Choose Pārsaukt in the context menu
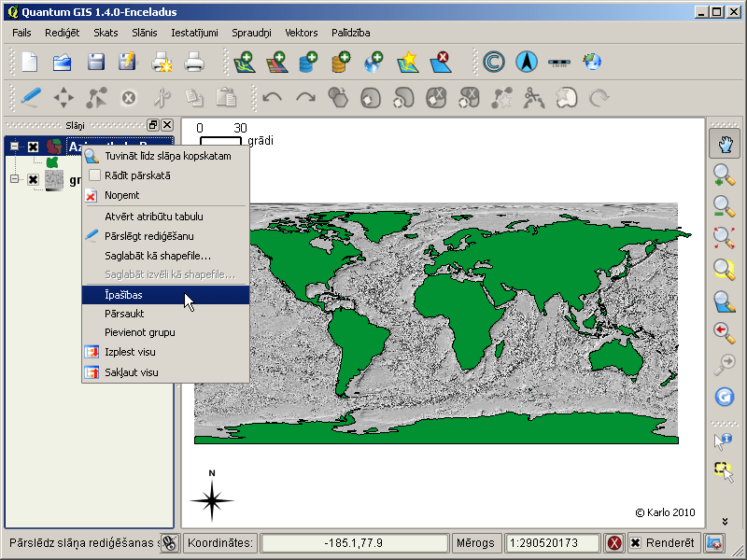The width and height of the screenshot is (747, 560). tap(165, 314)
